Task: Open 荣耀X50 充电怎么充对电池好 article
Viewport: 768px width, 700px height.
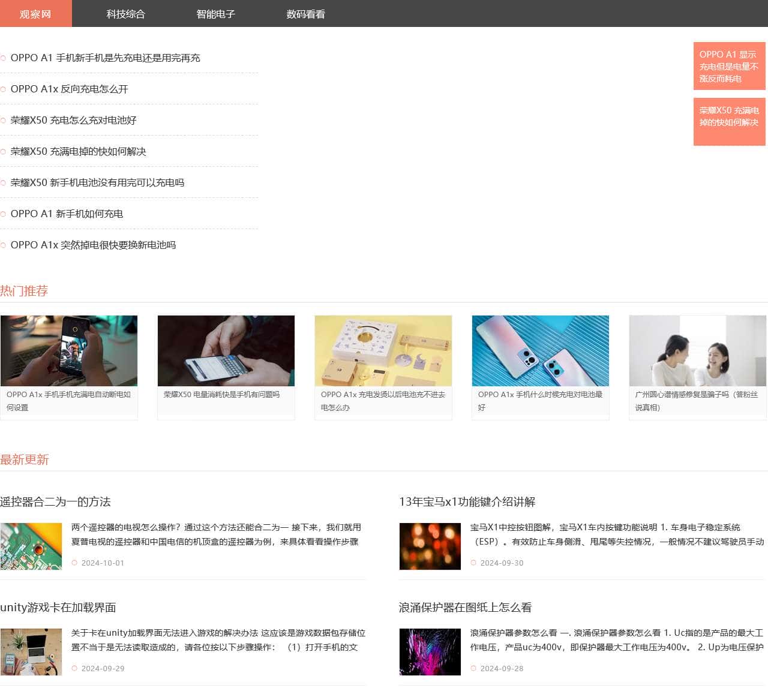Action: [x=73, y=121]
